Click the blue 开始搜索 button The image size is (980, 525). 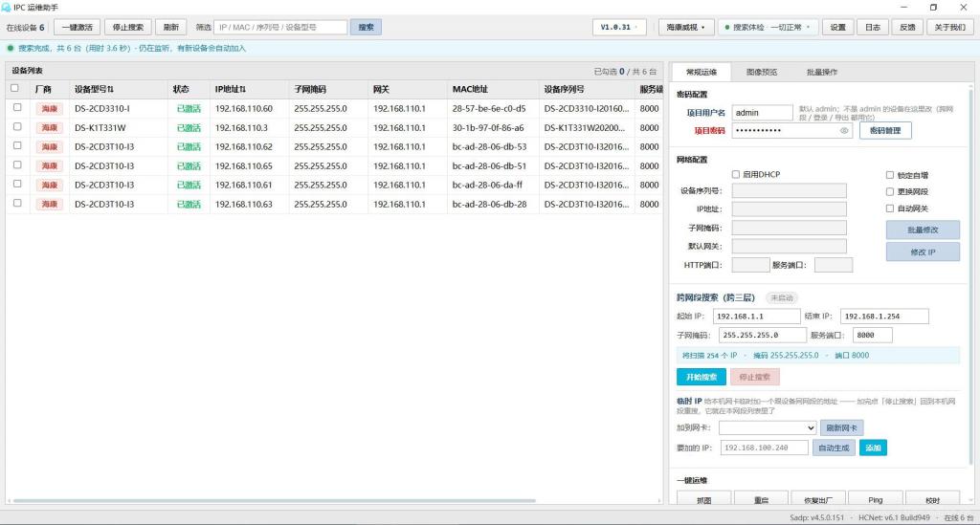[702, 377]
